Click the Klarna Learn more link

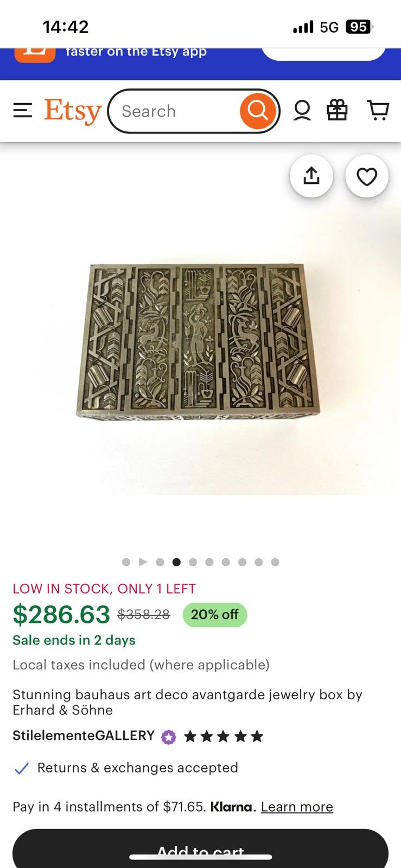point(297,807)
